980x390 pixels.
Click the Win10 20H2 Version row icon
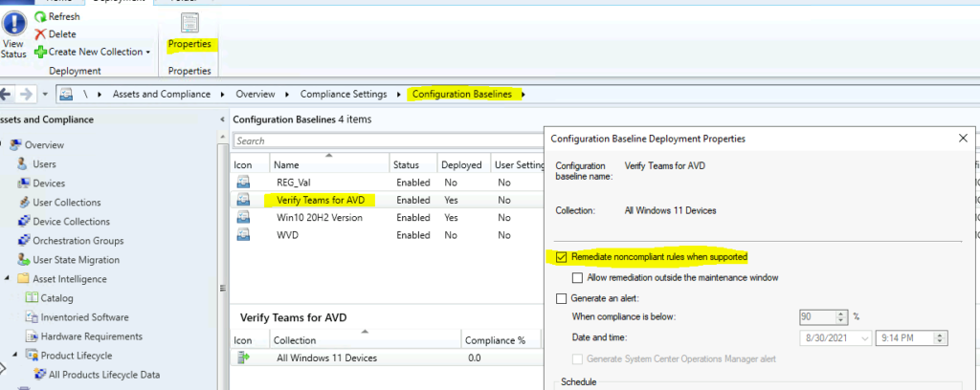click(243, 218)
